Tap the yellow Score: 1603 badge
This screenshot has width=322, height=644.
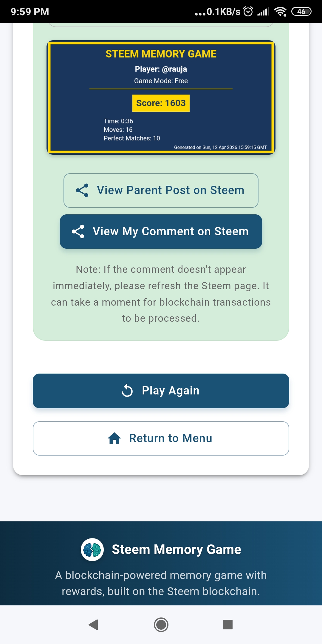coord(161,103)
